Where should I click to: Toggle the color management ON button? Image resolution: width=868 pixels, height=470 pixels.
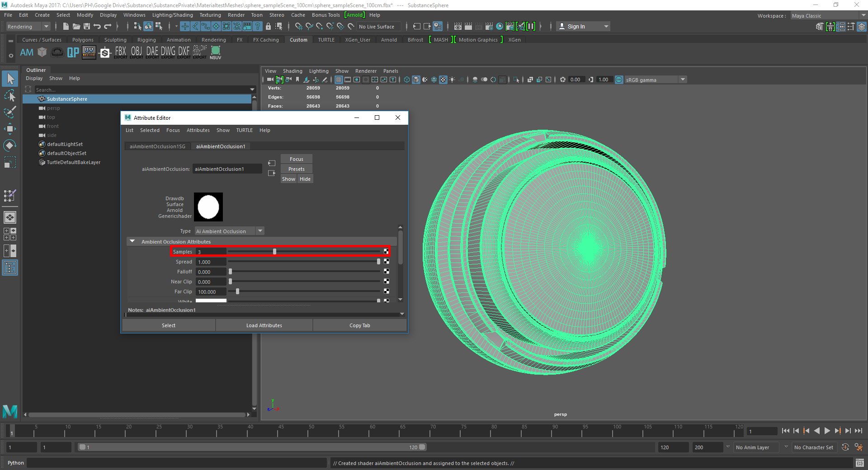point(619,80)
